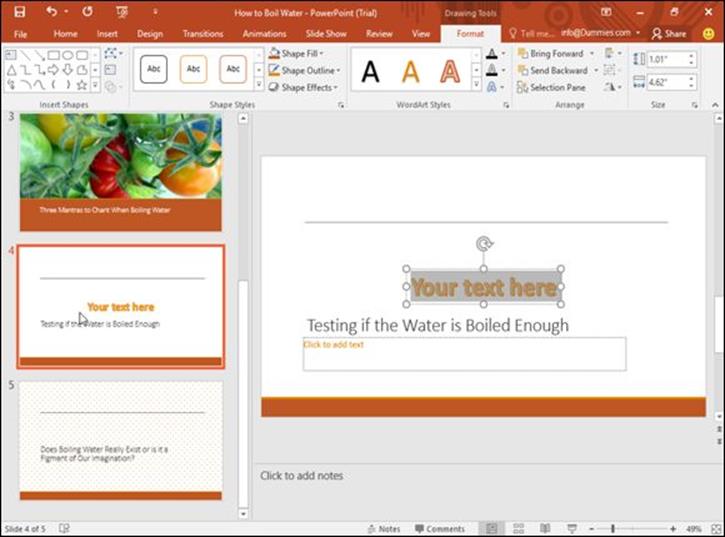Click the shape height icon
Viewport: 725px width, 537px height.
point(639,59)
